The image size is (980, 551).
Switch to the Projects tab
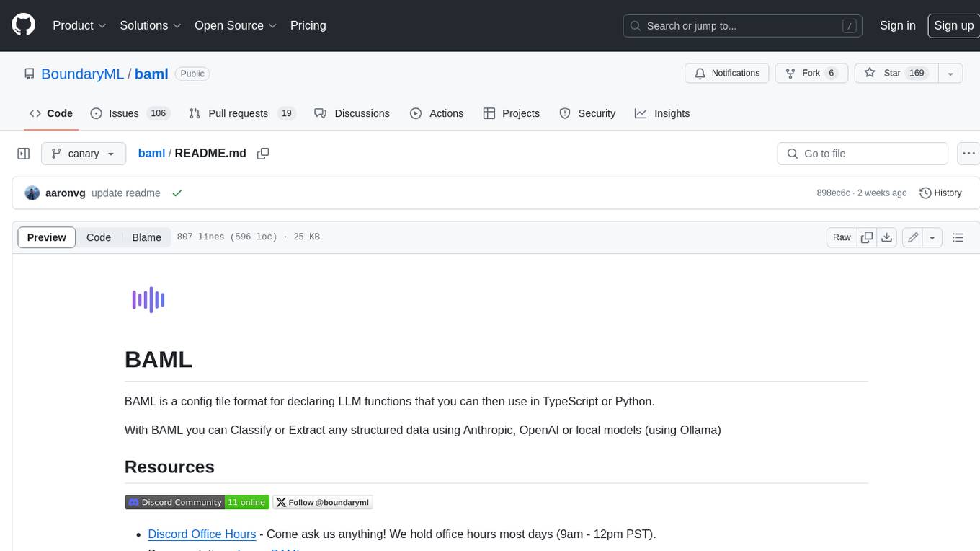[x=512, y=113]
